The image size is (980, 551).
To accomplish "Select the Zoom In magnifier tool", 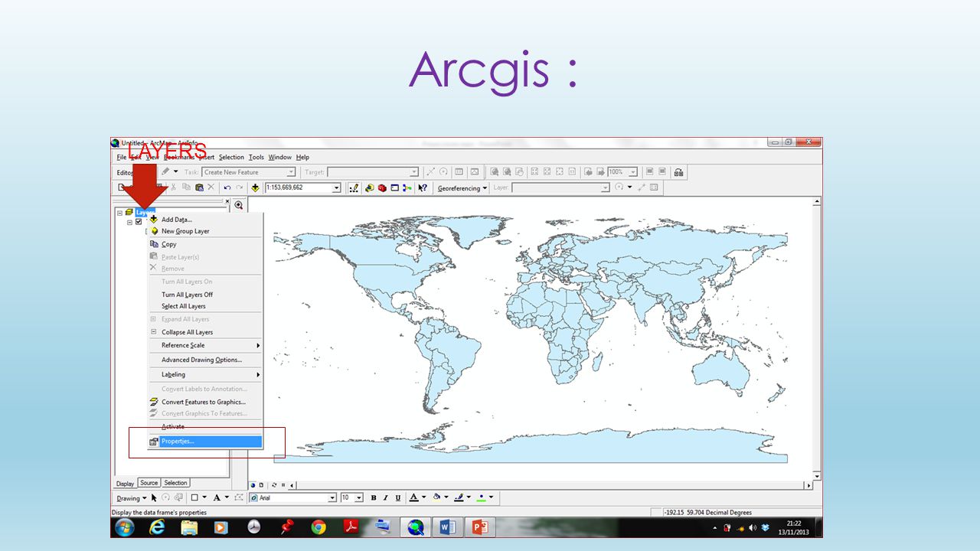I will (x=239, y=205).
